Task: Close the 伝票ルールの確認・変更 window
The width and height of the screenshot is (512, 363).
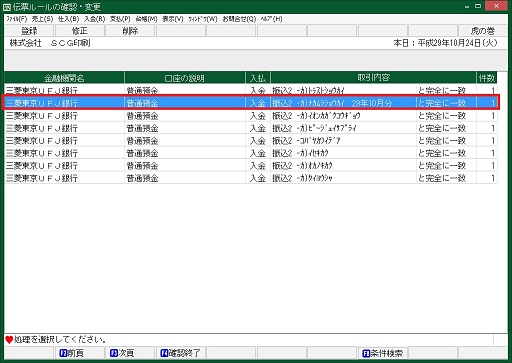Action: [496, 6]
